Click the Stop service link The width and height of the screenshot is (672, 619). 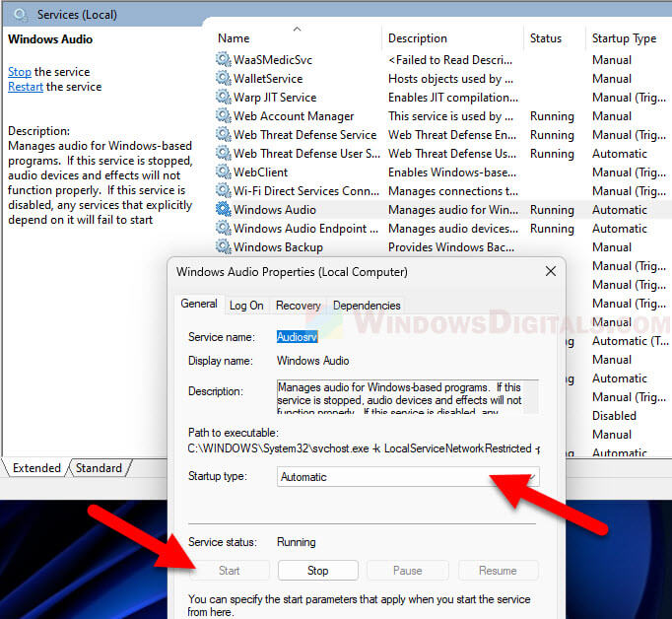pos(20,72)
